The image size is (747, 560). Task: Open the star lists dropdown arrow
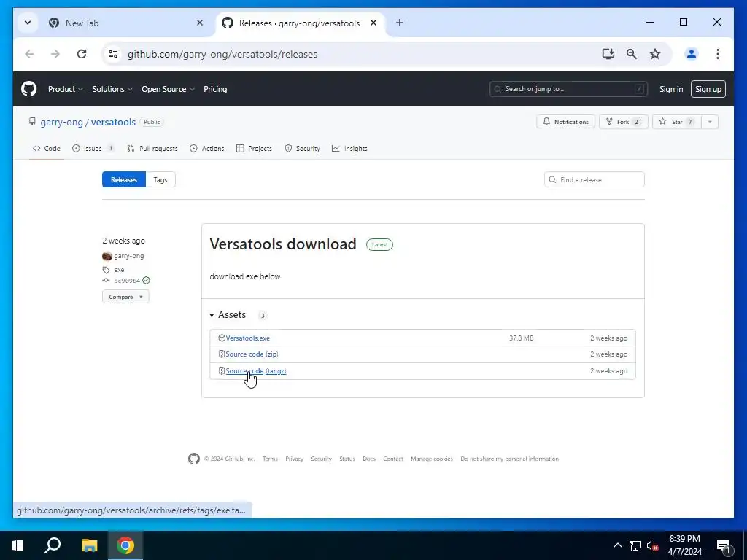[710, 122]
